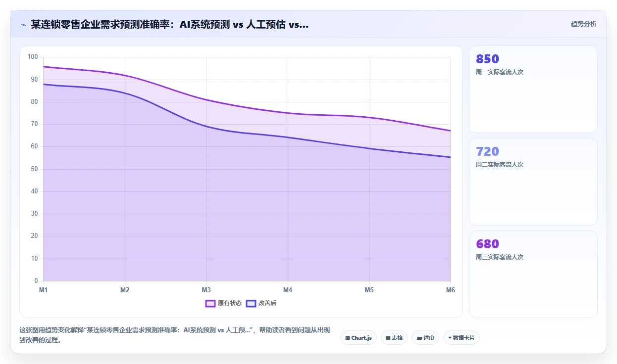Image resolution: width=617 pixels, height=364 pixels.
Task: Click the chart title text in the header
Action: (x=170, y=24)
